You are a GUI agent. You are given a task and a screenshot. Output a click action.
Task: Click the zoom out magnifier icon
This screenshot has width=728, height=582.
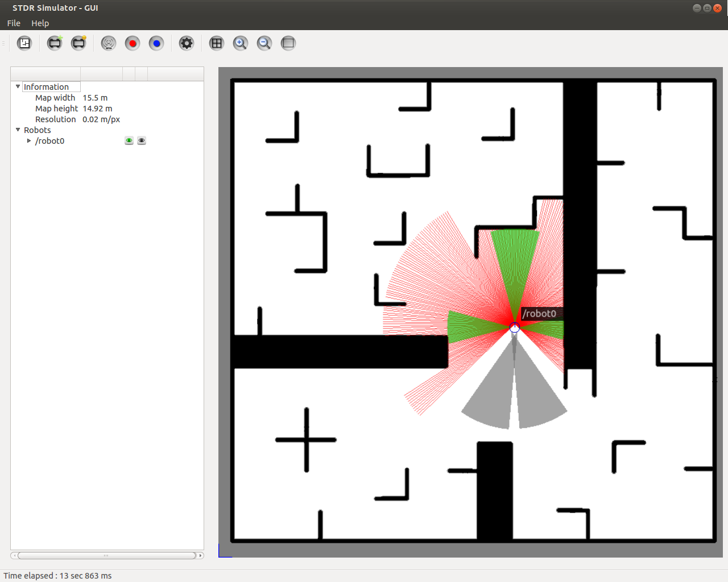[x=264, y=43]
